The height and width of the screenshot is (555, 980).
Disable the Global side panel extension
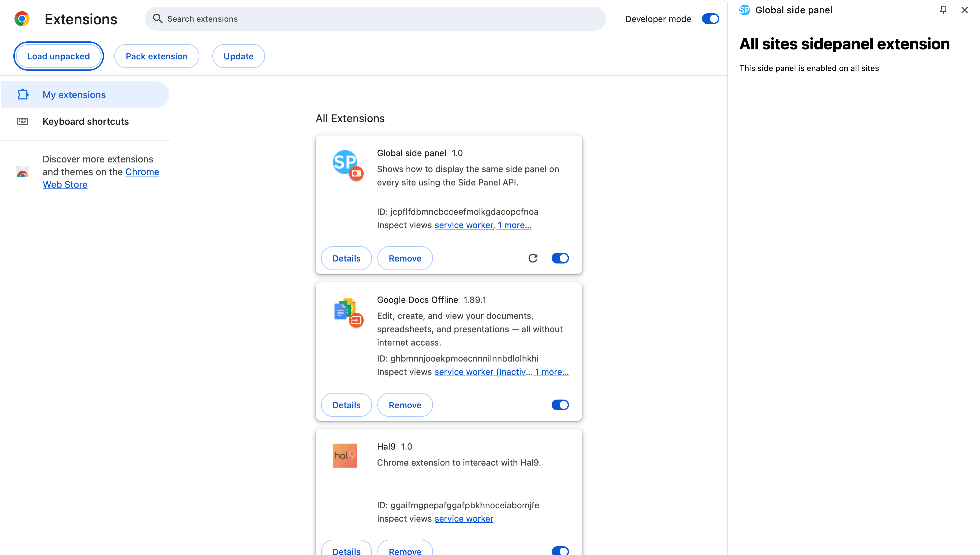pos(560,258)
